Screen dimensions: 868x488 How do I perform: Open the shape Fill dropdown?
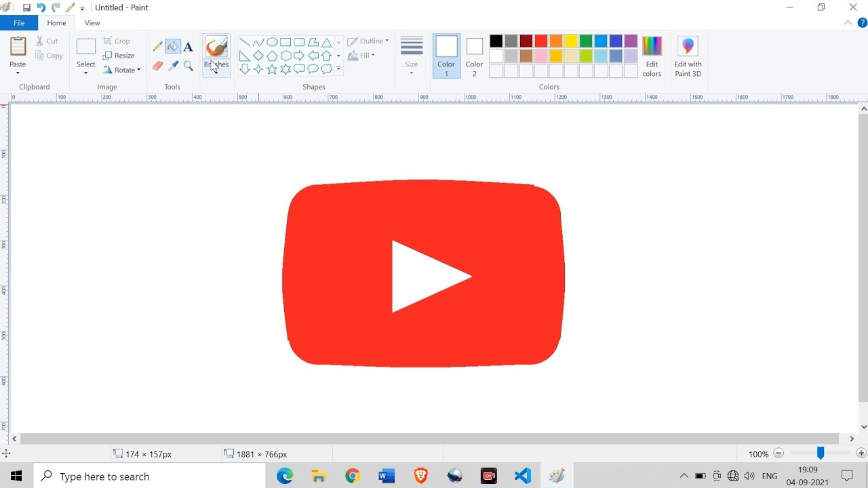tap(361, 56)
